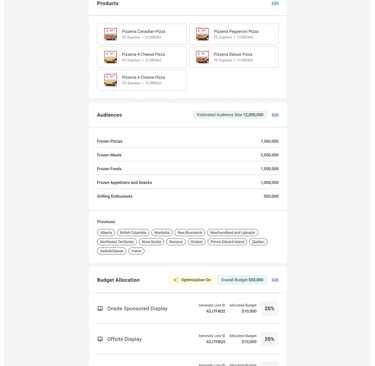Click the Optimization On badge
375x366 pixels.
(x=192, y=280)
